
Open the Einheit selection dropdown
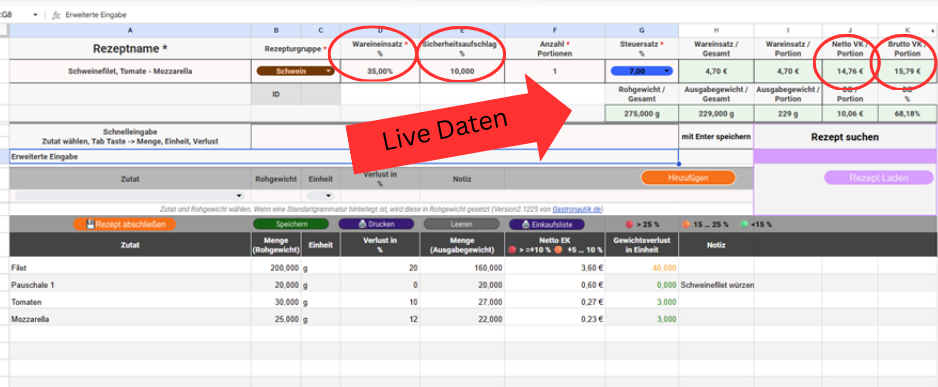coord(320,196)
